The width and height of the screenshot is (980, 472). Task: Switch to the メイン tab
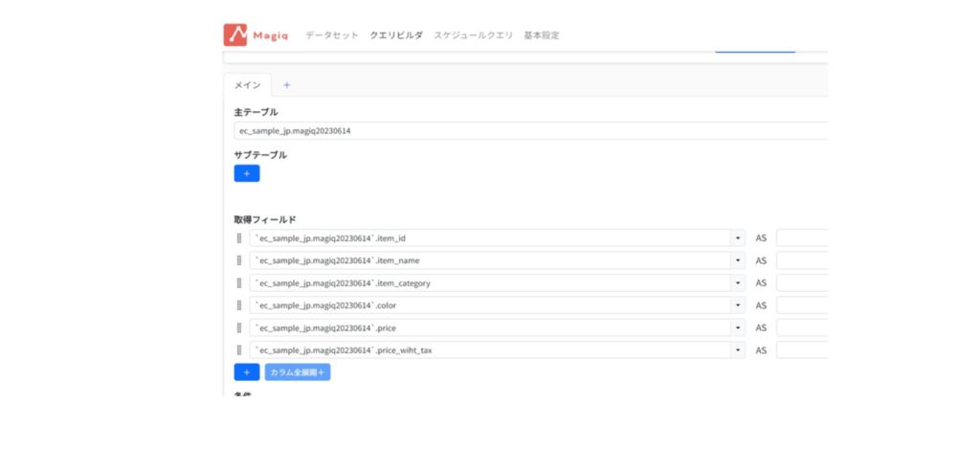pos(247,85)
